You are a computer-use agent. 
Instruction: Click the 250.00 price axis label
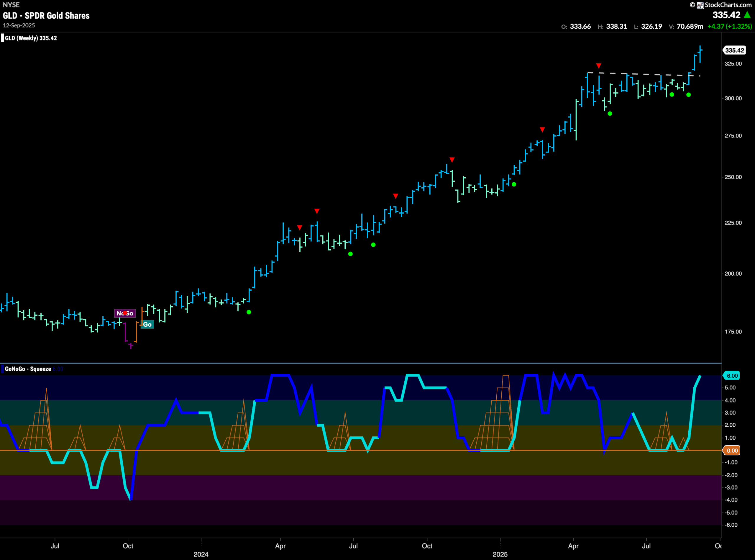[733, 177]
